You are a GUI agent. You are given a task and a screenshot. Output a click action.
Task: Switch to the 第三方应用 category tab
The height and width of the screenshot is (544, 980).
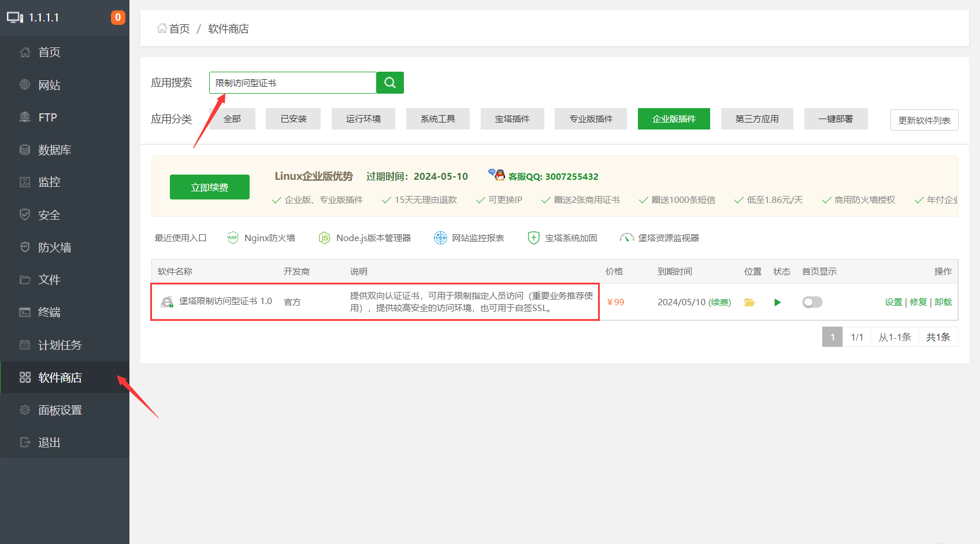tap(757, 119)
